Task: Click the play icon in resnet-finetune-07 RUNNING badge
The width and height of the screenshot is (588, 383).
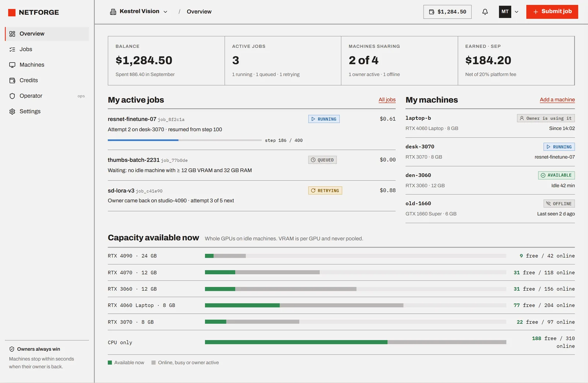Action: (x=313, y=119)
